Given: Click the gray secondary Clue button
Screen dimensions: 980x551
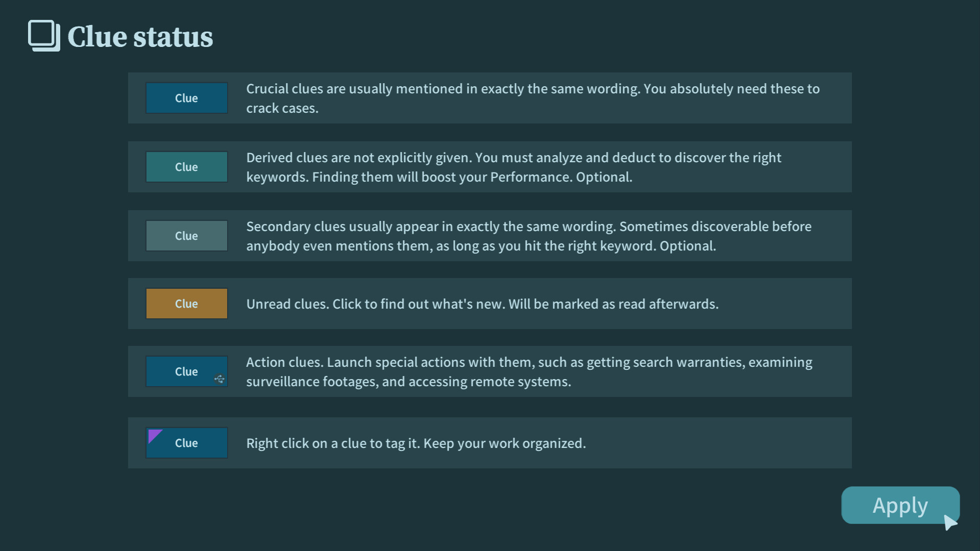Looking at the screenshot, I should [x=186, y=236].
